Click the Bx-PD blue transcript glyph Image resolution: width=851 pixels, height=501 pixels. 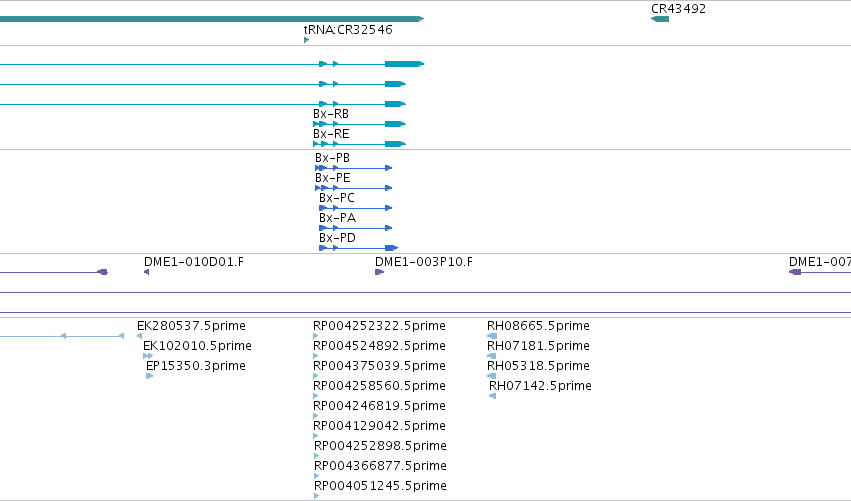click(359, 248)
